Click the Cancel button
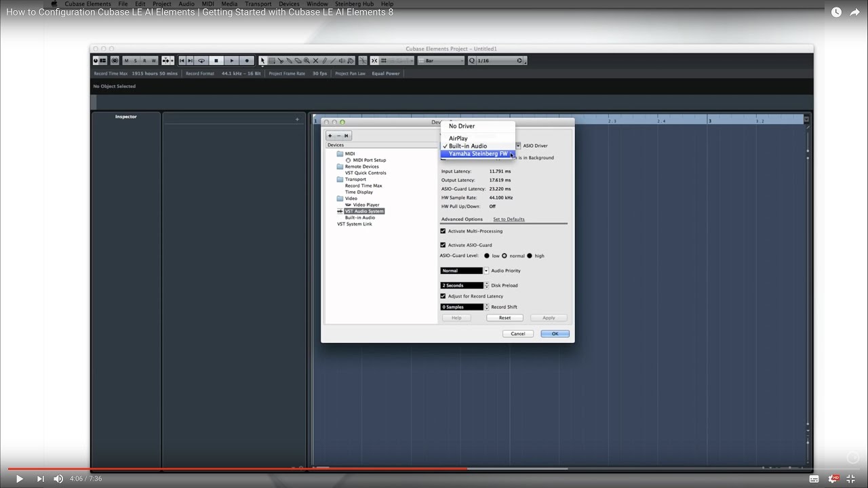Screen dimensions: 868x488 518,333
